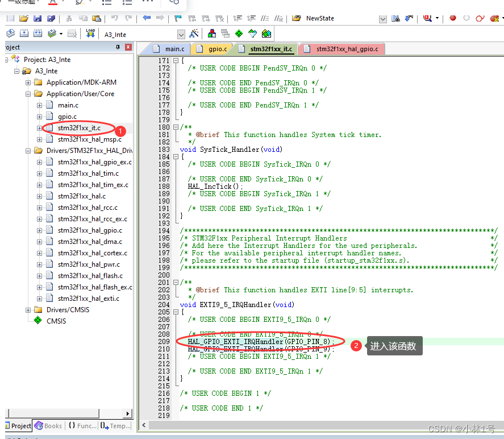Comment out the selection
Image resolution: width=504 pixels, height=439 pixels.
click(265, 18)
